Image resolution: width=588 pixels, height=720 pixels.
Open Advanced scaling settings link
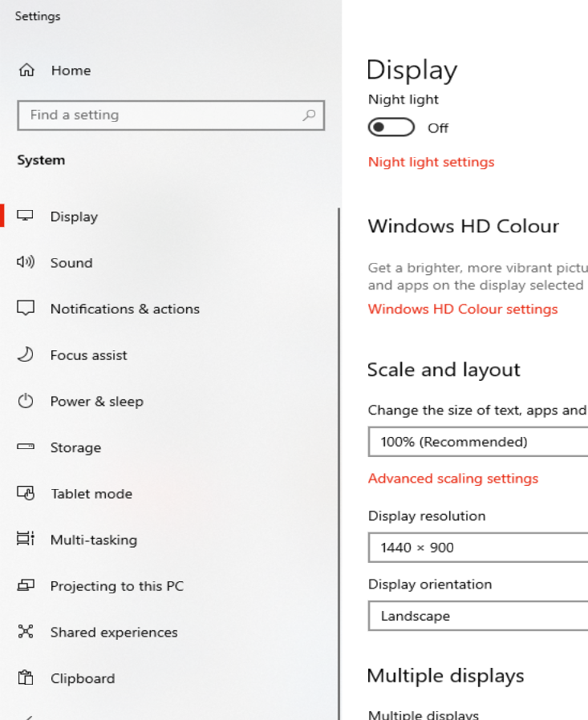coord(453,479)
